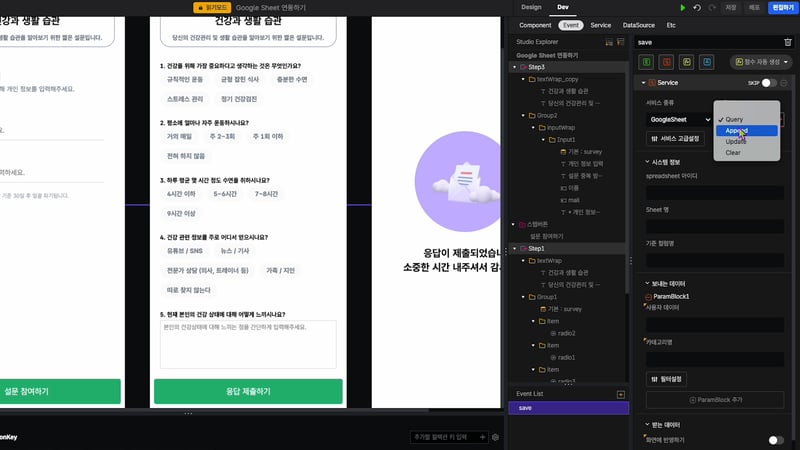Collapse the 보내는 데이터 section

[x=647, y=284]
